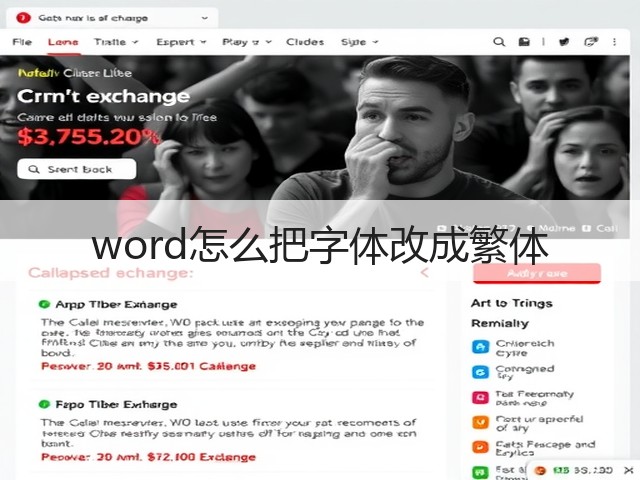640x480 pixels.
Task: Click the Srent Bock button
Action: click(x=76, y=169)
